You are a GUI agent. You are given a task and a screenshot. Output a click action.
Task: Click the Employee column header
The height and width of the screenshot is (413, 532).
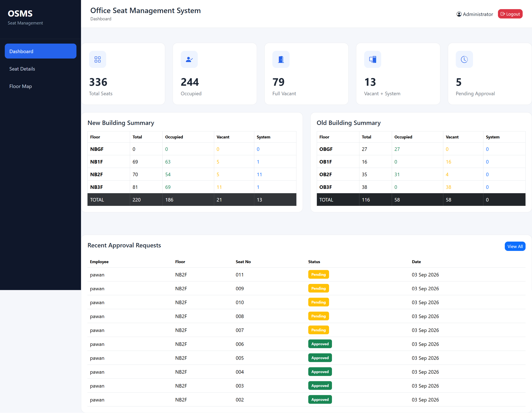click(x=99, y=262)
